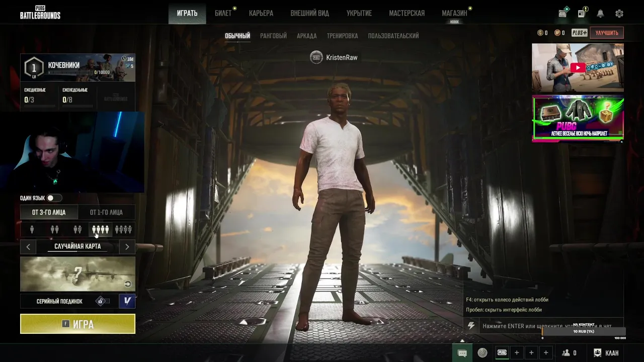
Task: Open the radar icon in bottom bar
Action: [482, 352]
